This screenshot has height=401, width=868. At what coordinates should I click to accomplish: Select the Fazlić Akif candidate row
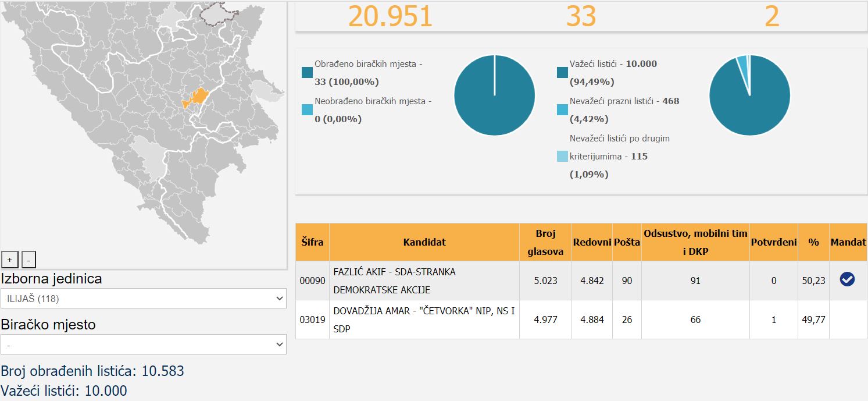coord(424,281)
